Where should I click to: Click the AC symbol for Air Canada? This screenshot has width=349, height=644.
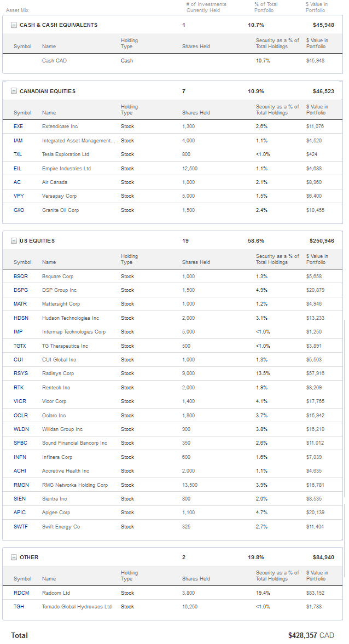pos(17,182)
